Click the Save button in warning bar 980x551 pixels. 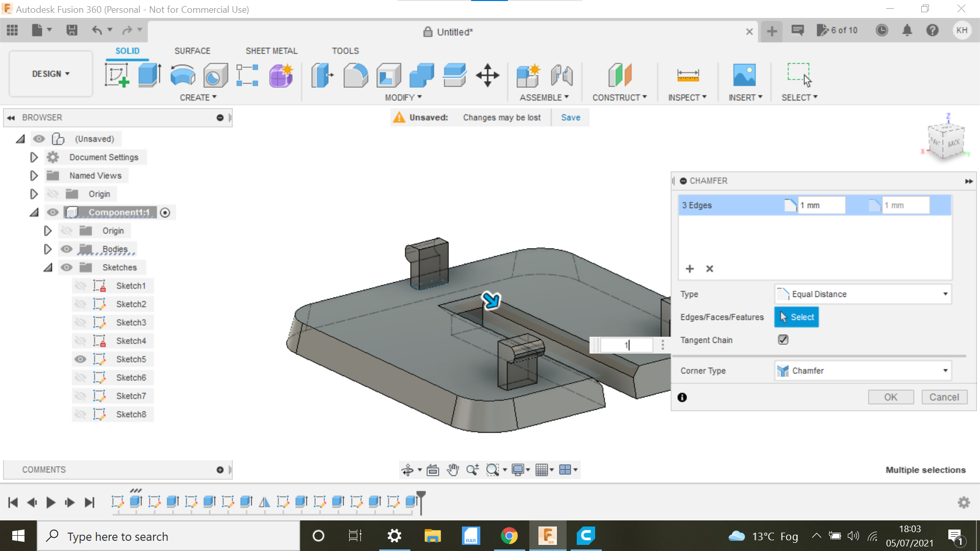[x=571, y=117]
